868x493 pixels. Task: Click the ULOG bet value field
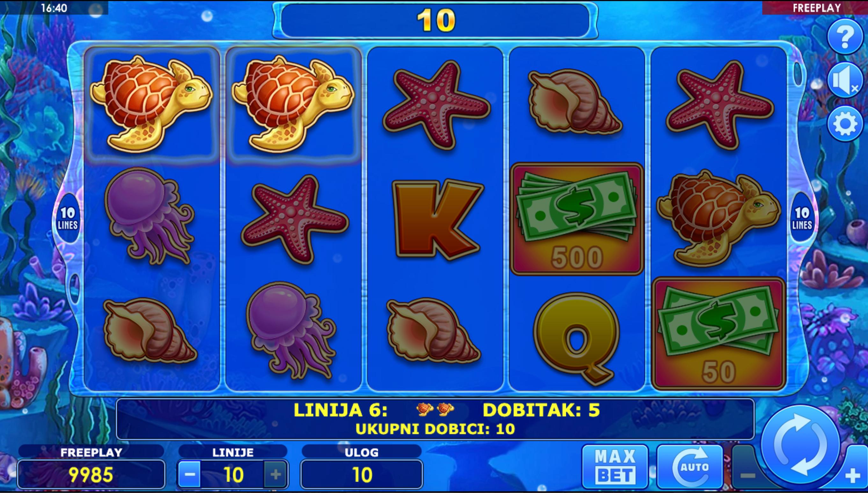[x=361, y=475]
